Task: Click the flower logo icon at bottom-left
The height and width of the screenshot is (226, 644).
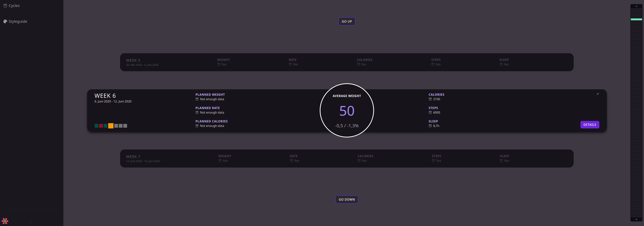Action: 5,221
